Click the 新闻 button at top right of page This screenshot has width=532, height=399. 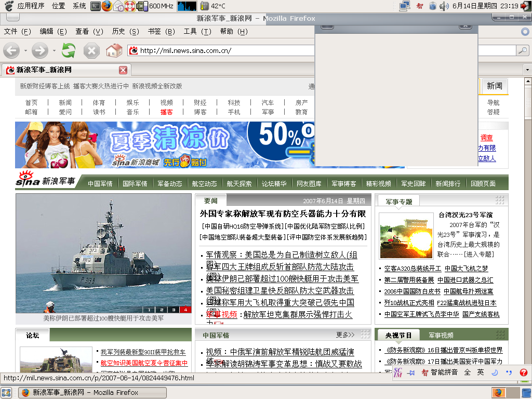tap(495, 86)
